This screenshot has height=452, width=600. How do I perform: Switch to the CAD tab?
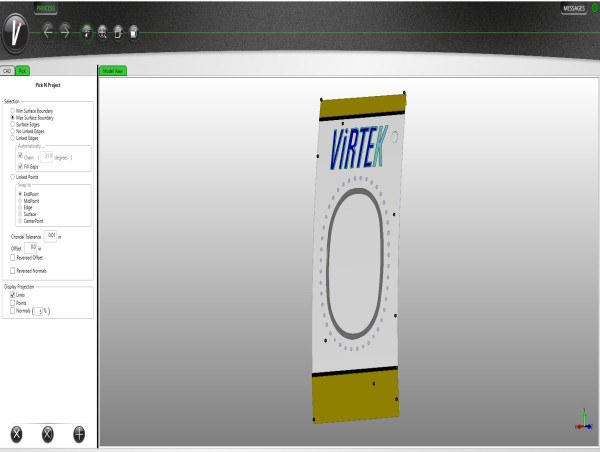[x=7, y=71]
